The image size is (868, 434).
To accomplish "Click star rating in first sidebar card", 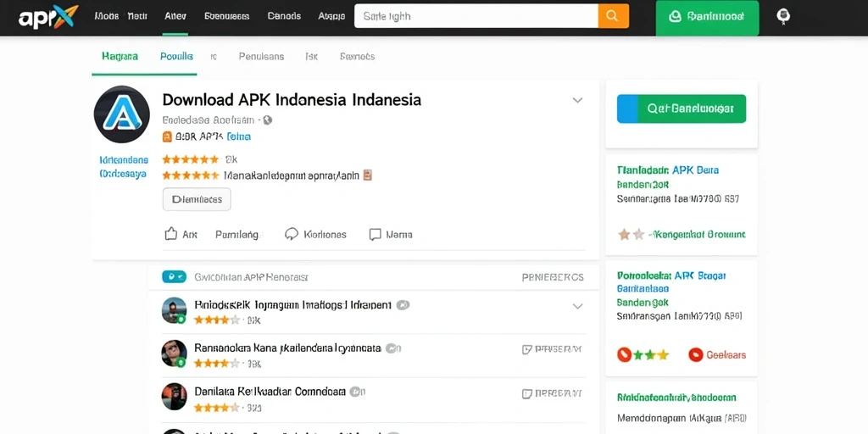I will click(631, 234).
